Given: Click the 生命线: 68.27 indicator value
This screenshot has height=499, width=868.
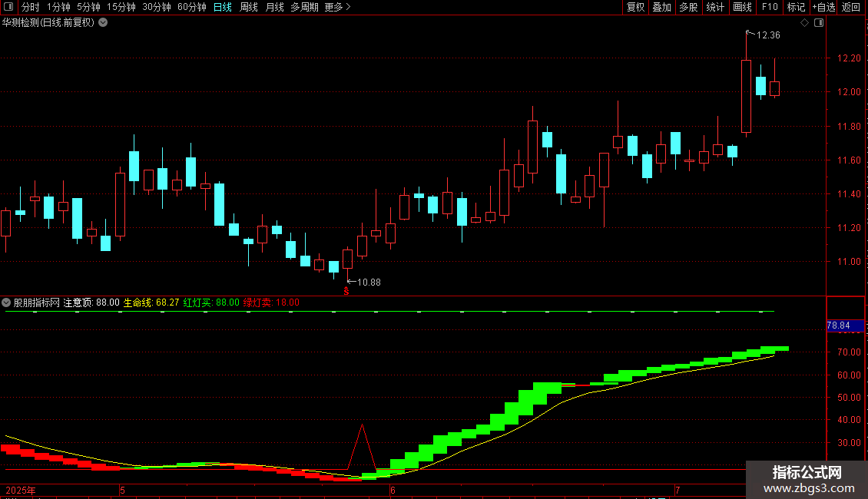Looking at the screenshot, I should coord(151,302).
